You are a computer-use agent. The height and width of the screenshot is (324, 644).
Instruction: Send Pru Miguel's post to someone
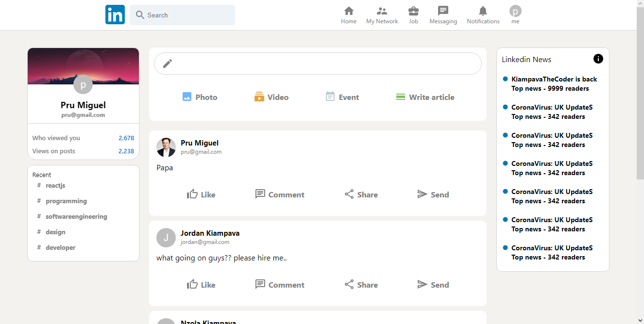pos(433,194)
